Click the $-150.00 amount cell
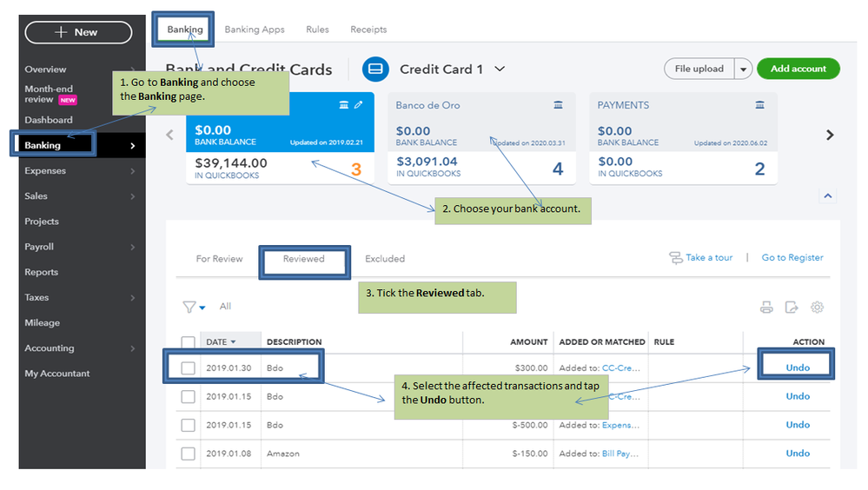This screenshot has height=490, width=868. click(530, 454)
